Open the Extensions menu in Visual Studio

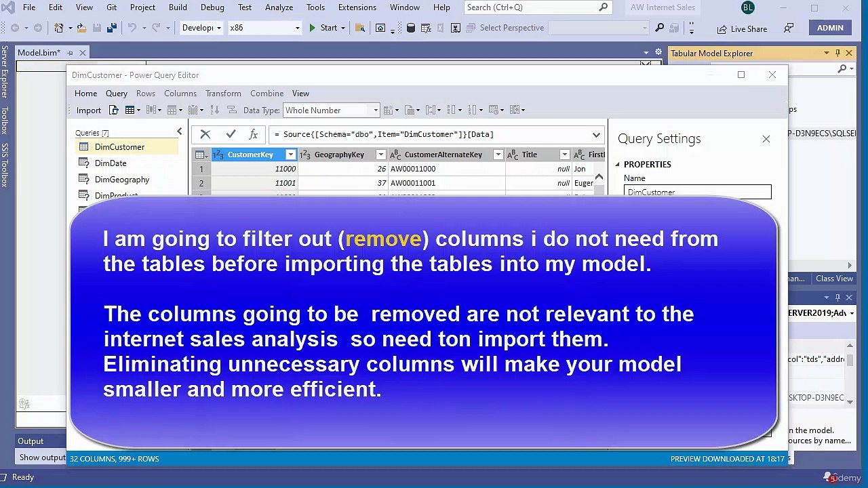tap(357, 7)
